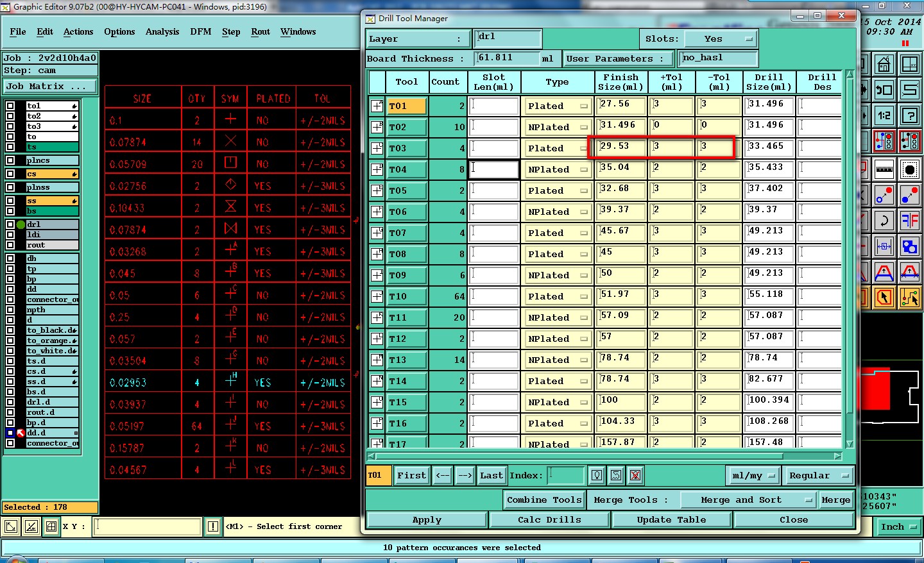Click the row icon beside tool T05
Image resolution: width=924 pixels, height=563 pixels.
click(x=377, y=190)
